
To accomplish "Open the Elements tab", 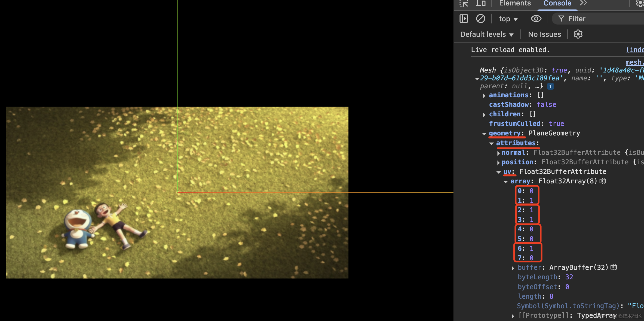I will tap(515, 3).
